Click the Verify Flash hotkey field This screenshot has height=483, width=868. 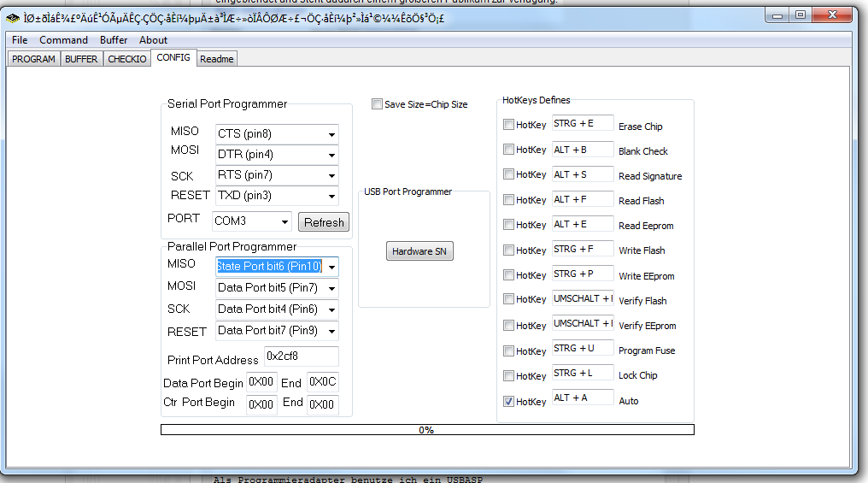pos(583,298)
